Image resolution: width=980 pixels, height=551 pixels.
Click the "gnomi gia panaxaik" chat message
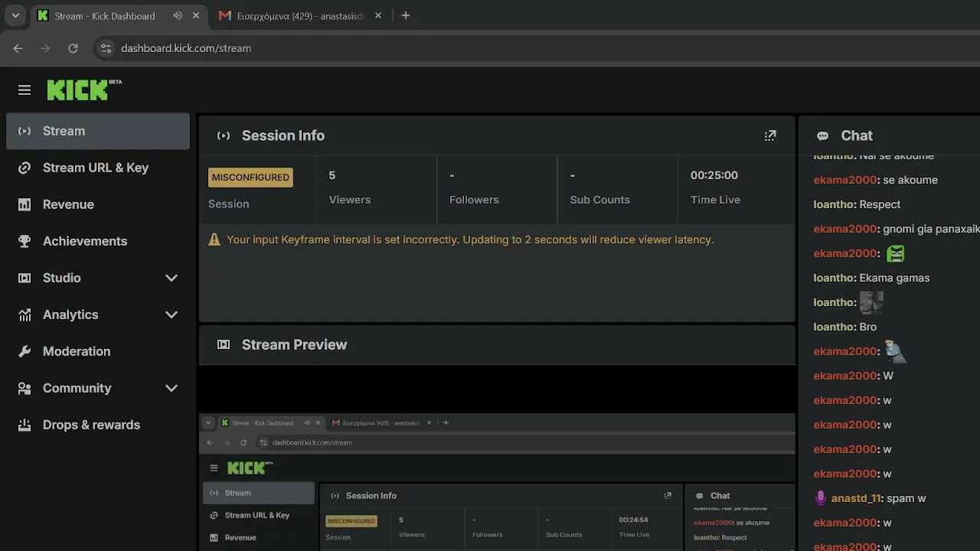(x=931, y=229)
